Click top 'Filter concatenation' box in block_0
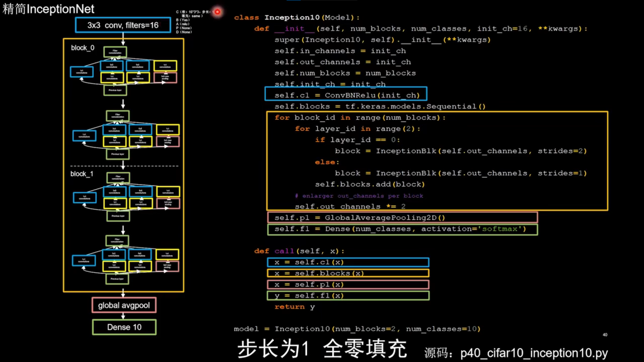The width and height of the screenshot is (644, 362). pyautogui.click(x=115, y=52)
